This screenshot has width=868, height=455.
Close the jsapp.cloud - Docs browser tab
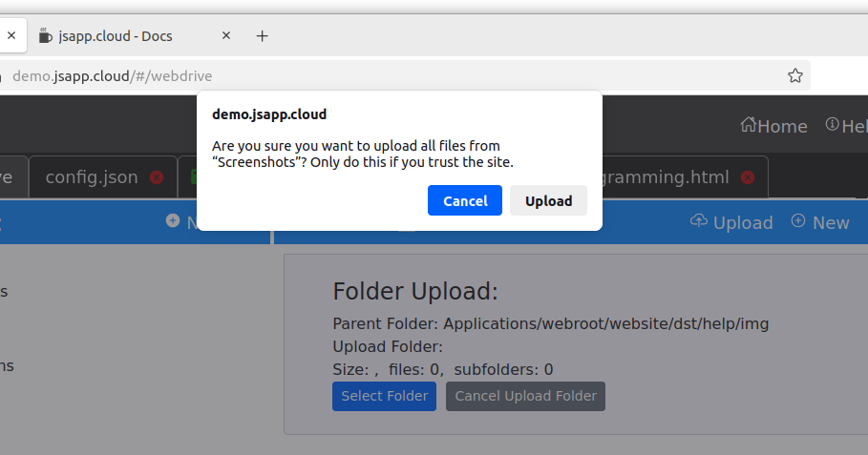(x=226, y=36)
